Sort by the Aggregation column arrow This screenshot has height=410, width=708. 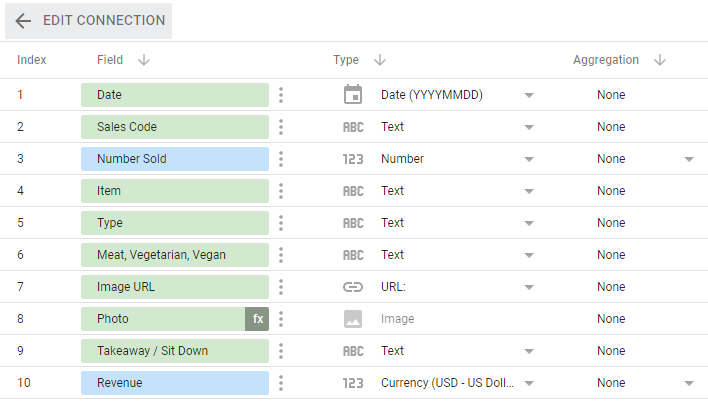click(660, 60)
